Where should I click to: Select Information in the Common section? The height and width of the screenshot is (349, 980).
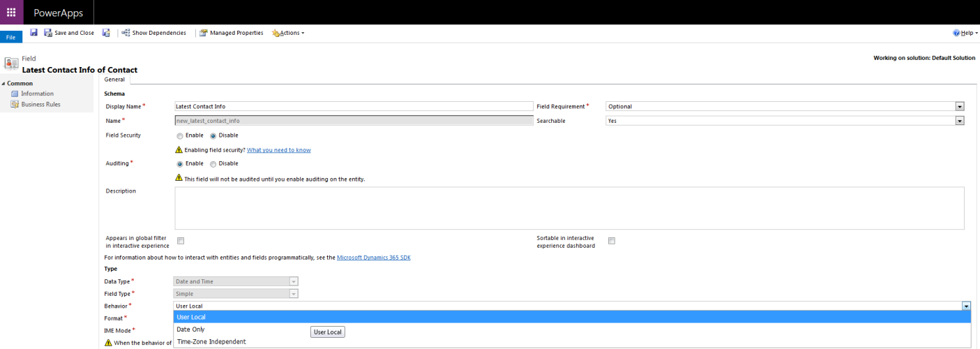coord(37,94)
